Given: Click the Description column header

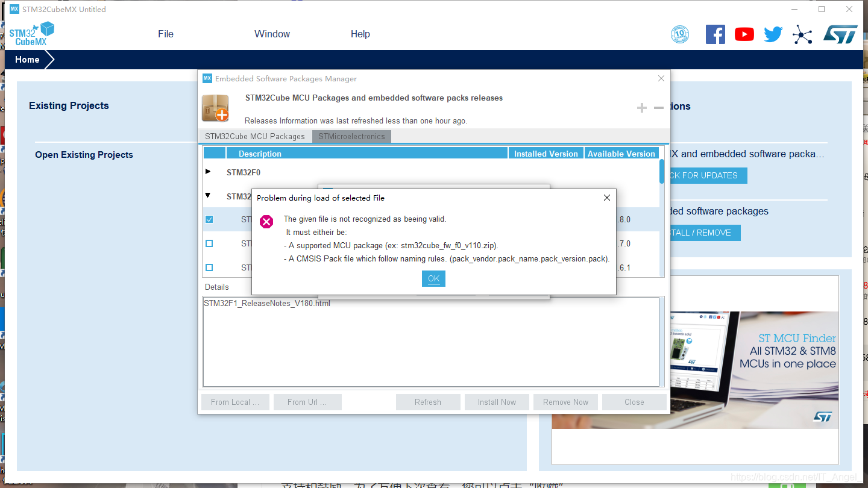Looking at the screenshot, I should click(x=367, y=154).
